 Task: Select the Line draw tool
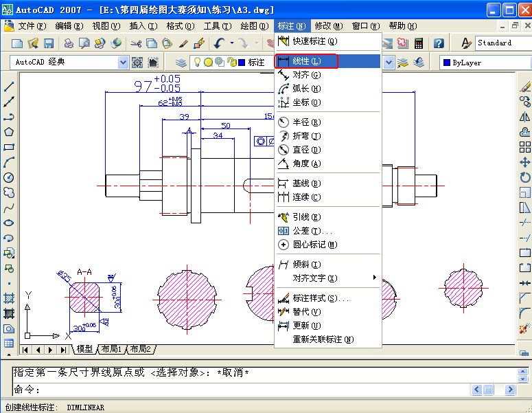pyautogui.click(x=9, y=87)
